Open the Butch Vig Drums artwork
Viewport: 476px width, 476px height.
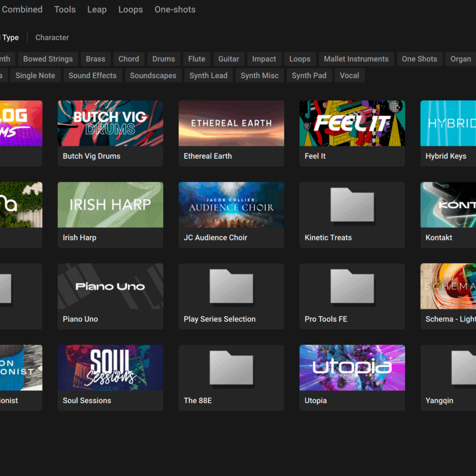[111, 123]
